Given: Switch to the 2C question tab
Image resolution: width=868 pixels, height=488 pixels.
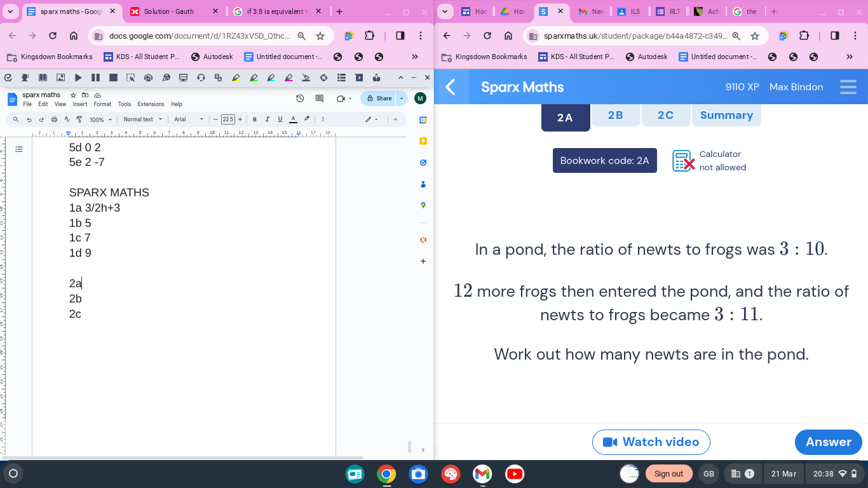Looking at the screenshot, I should [665, 115].
